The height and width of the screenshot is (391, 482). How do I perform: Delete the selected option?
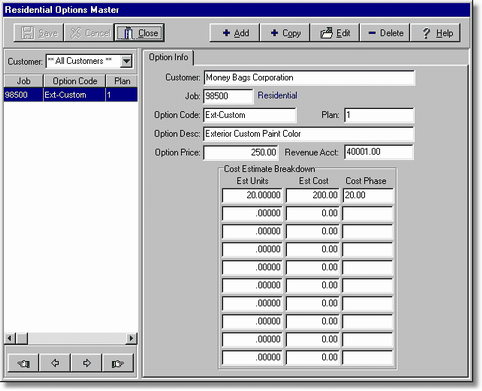pos(385,33)
